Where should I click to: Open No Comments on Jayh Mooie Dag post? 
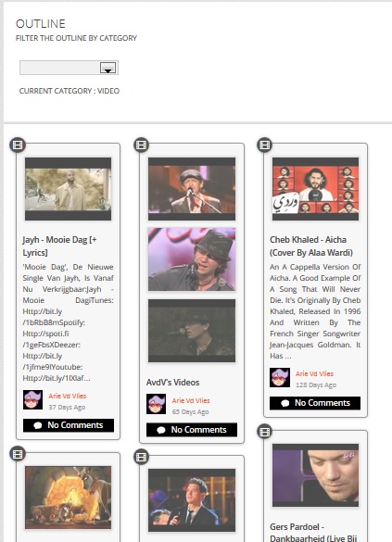coord(69,425)
